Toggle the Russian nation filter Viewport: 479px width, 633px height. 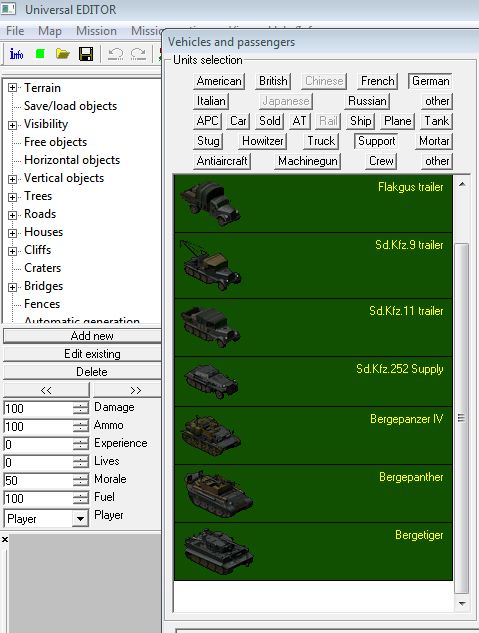tap(367, 101)
